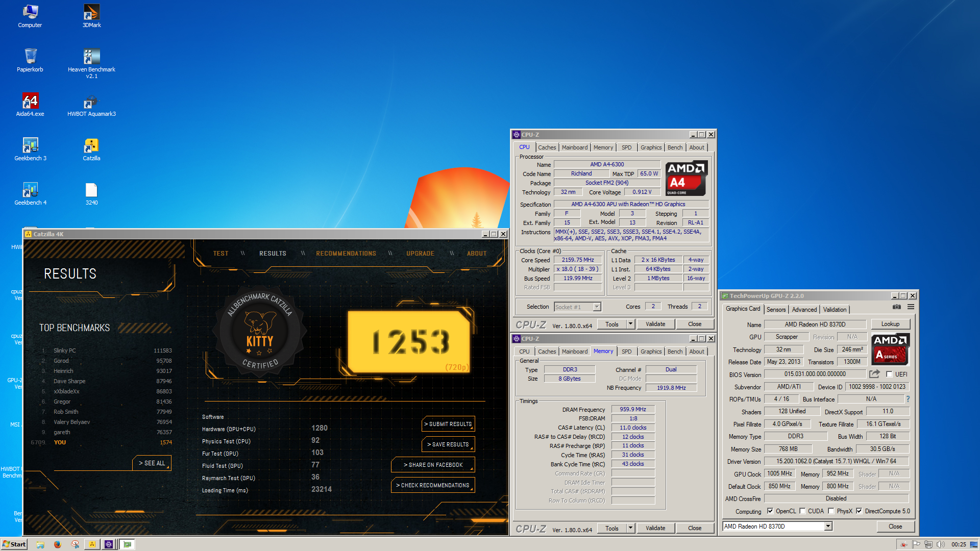Toggle the UEFI checkbox in GPU-Z
The width and height of the screenshot is (980, 551).
click(x=889, y=374)
